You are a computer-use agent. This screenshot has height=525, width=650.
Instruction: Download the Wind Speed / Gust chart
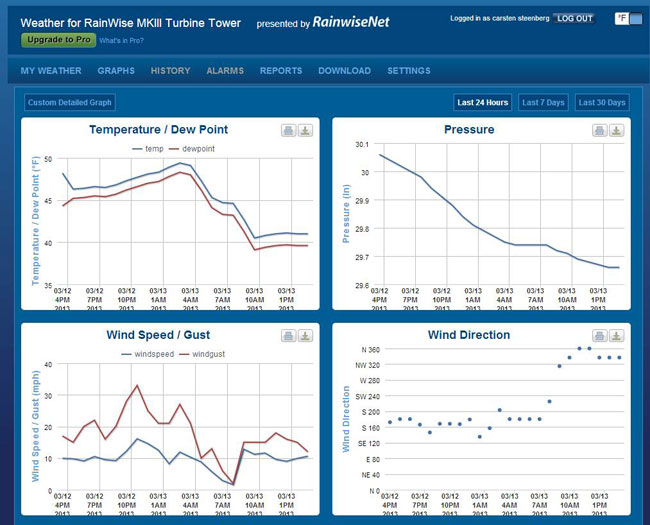306,336
